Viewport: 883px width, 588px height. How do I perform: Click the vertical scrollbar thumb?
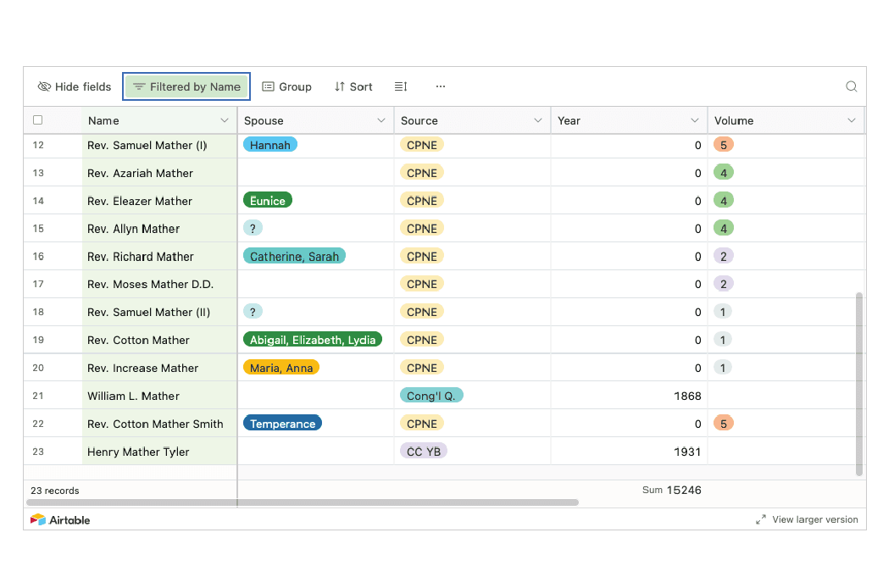coord(859,384)
